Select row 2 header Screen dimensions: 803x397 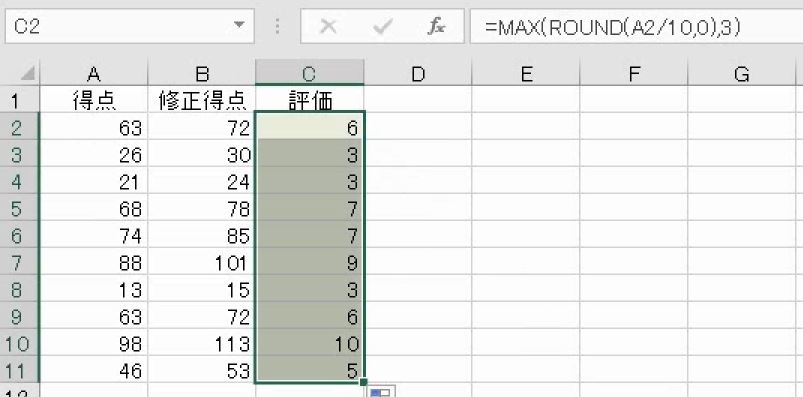pos(19,127)
